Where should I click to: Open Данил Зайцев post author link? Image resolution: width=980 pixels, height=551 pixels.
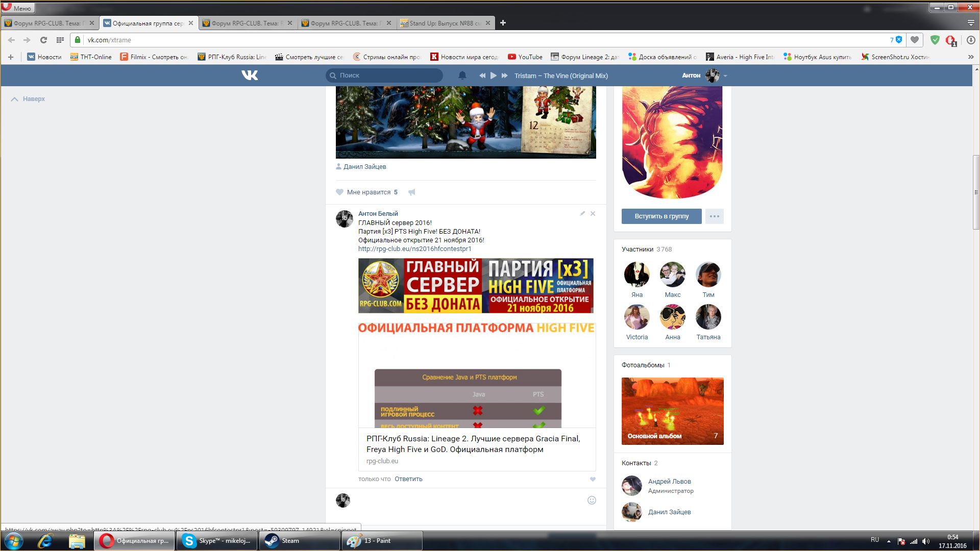pyautogui.click(x=364, y=167)
